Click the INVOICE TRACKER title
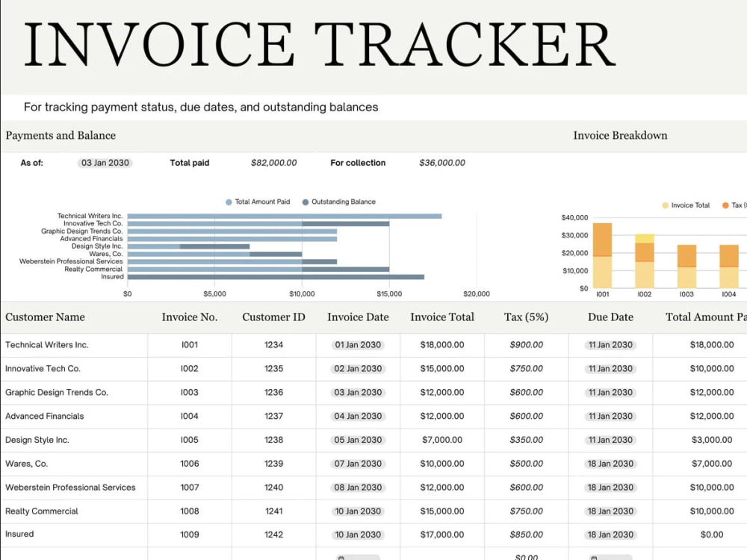The image size is (747, 560). pyautogui.click(x=320, y=45)
